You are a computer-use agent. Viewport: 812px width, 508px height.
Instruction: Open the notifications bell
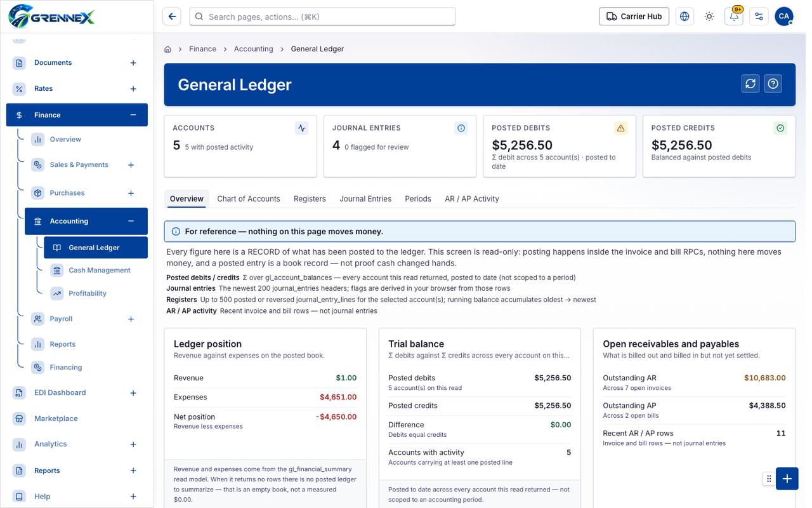click(x=734, y=17)
